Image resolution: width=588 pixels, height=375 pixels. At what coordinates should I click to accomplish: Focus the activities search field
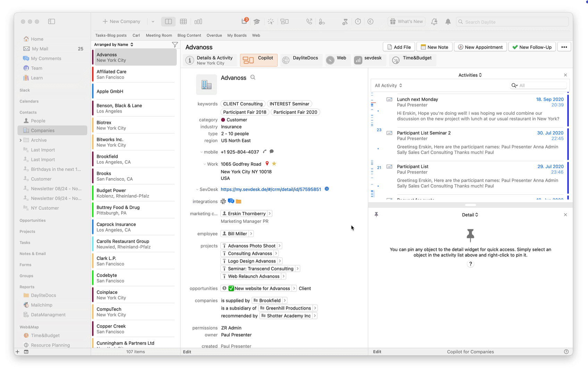(x=538, y=85)
